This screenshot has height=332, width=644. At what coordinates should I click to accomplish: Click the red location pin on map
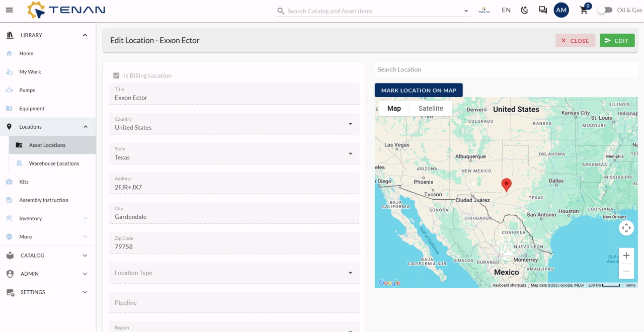tap(507, 185)
